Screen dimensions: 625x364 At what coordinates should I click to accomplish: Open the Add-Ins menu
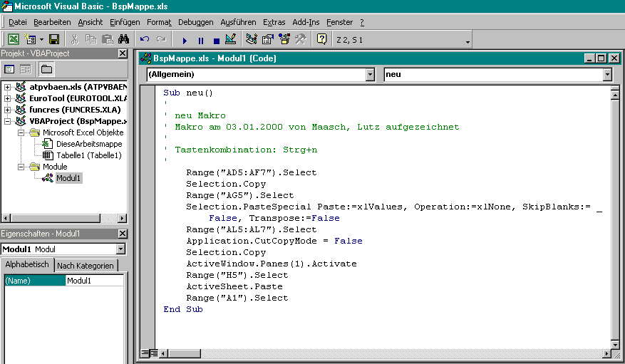click(306, 22)
